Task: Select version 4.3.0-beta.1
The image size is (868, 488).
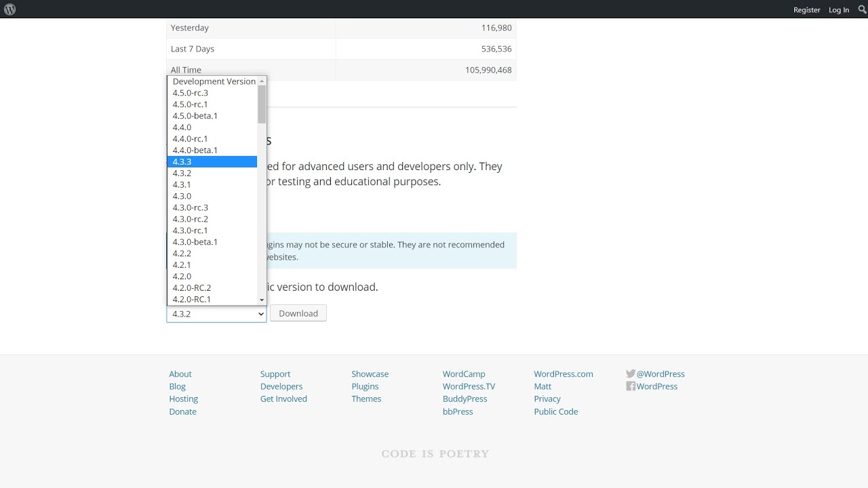Action: point(212,242)
